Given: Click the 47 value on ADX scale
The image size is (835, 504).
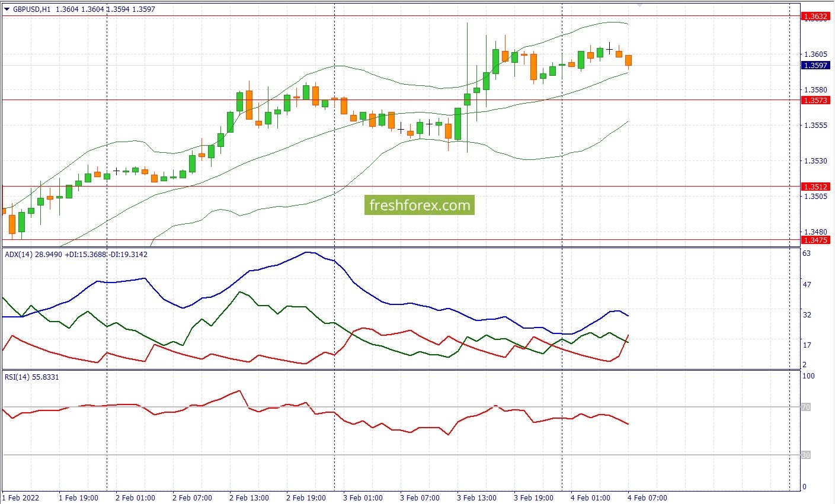Looking at the screenshot, I should 807,285.
